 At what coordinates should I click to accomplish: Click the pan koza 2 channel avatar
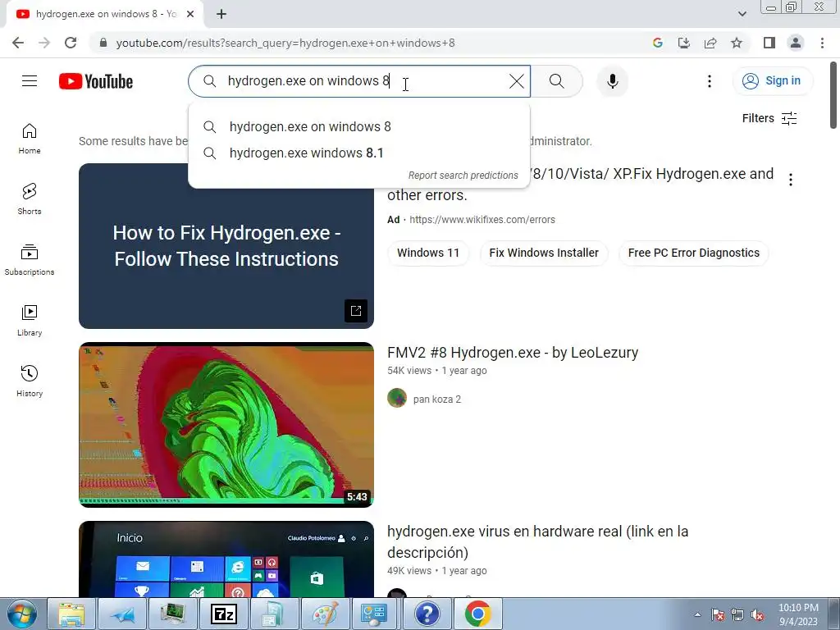[x=397, y=398]
